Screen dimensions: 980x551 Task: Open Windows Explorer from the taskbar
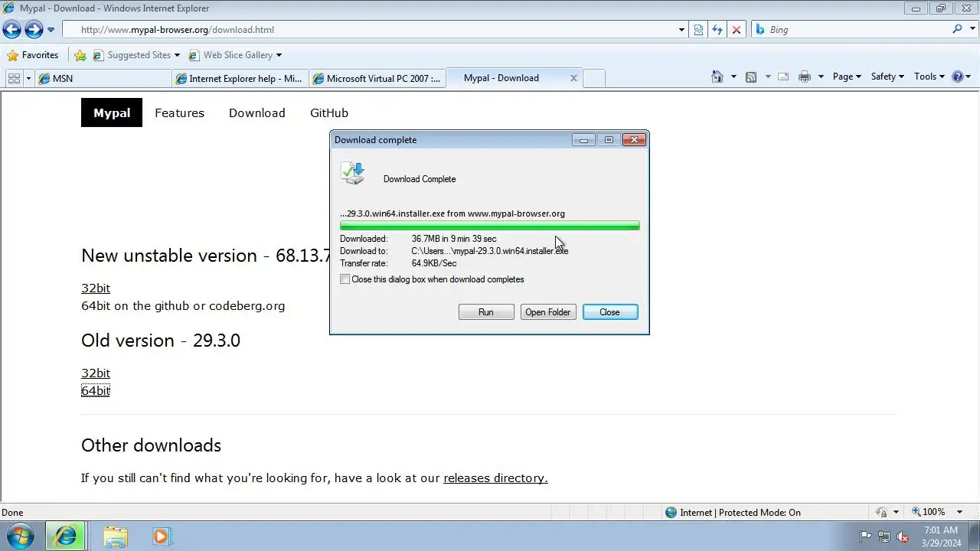click(116, 536)
